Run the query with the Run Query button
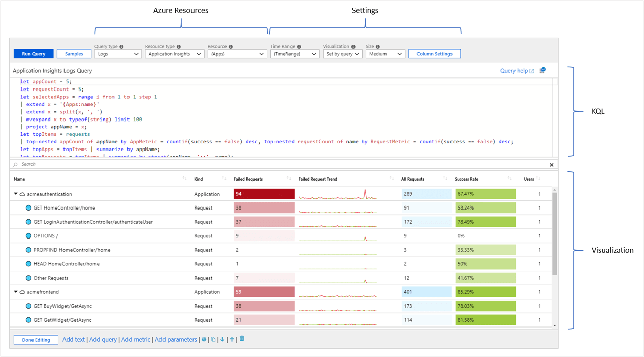 pos(33,53)
